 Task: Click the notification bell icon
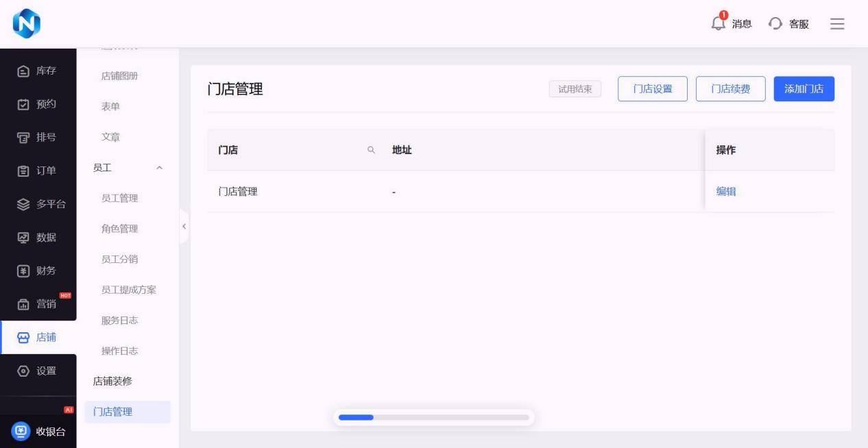click(718, 23)
